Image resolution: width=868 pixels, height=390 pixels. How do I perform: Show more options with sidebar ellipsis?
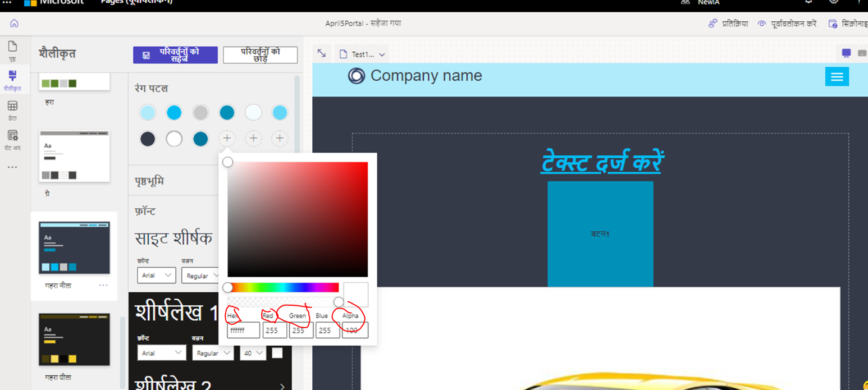point(12,167)
